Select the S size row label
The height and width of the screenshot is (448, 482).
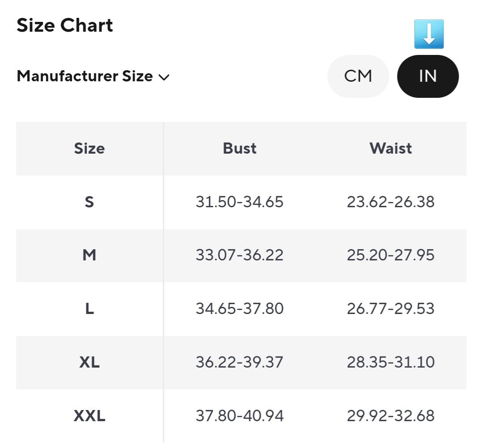point(89,202)
